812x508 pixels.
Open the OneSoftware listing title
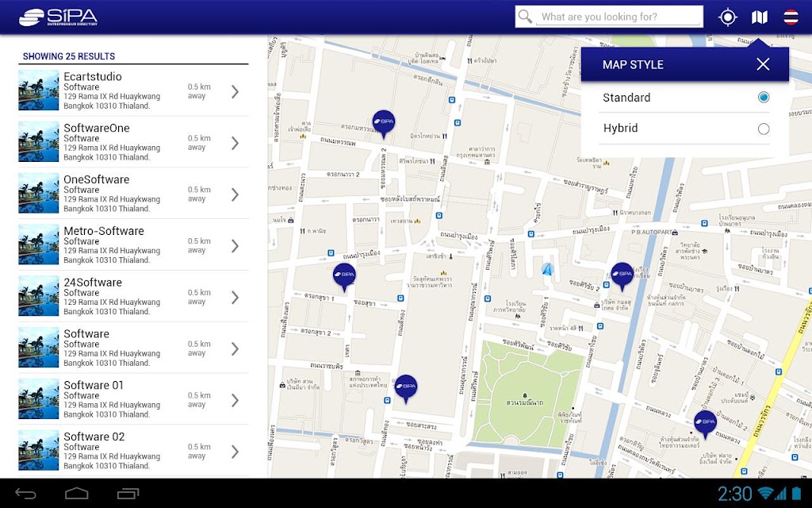pyautogui.click(x=97, y=179)
